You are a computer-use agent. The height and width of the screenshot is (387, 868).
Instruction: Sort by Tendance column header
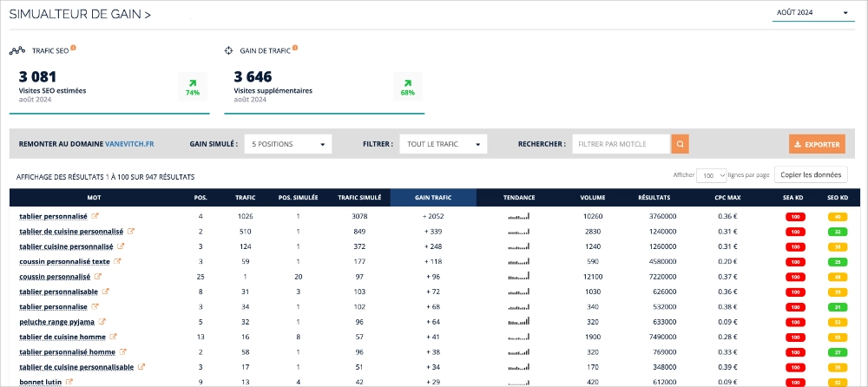click(x=519, y=197)
